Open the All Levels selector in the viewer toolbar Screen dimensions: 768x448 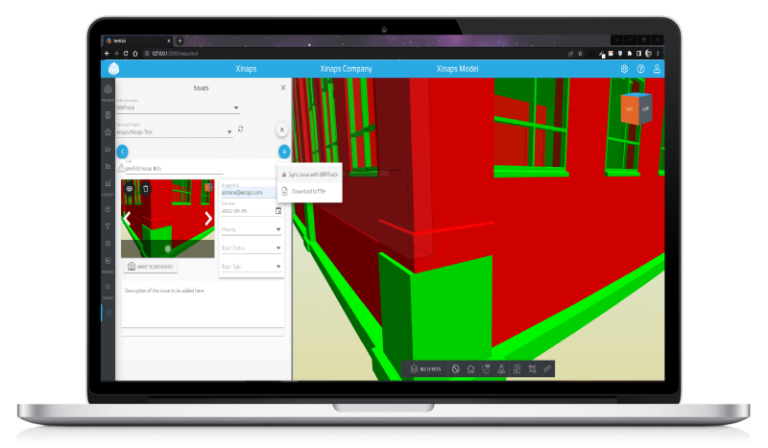coord(425,369)
